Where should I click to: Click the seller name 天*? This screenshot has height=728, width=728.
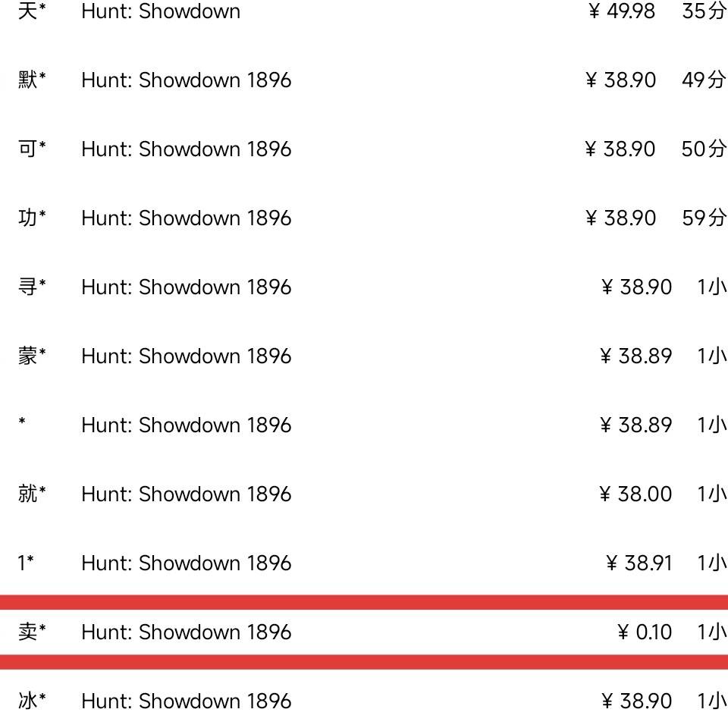point(31,11)
